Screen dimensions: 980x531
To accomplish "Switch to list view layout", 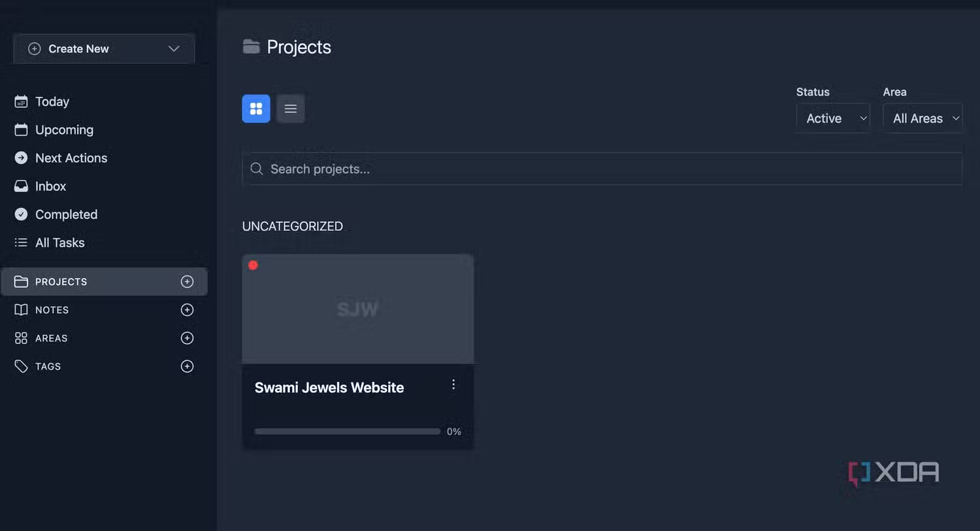I will point(291,109).
